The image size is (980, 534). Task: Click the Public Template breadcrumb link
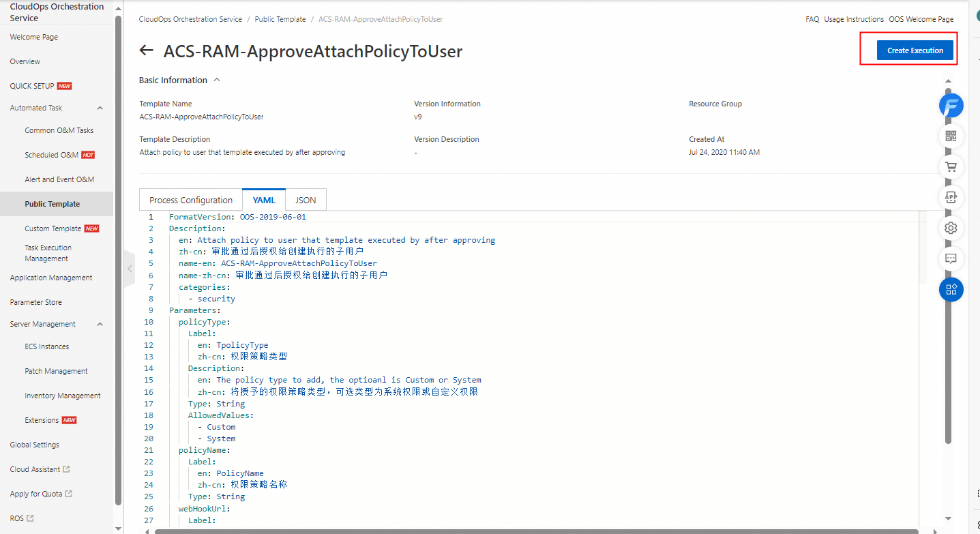coord(280,19)
